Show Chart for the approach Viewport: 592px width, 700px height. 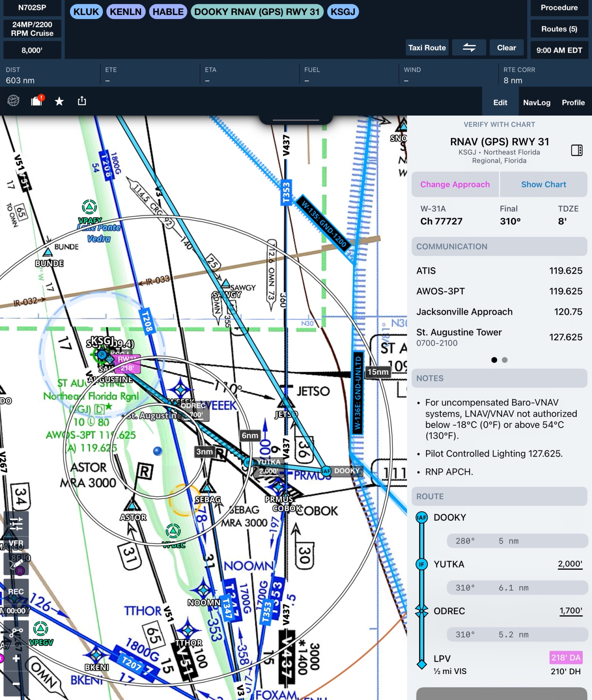pyautogui.click(x=543, y=185)
